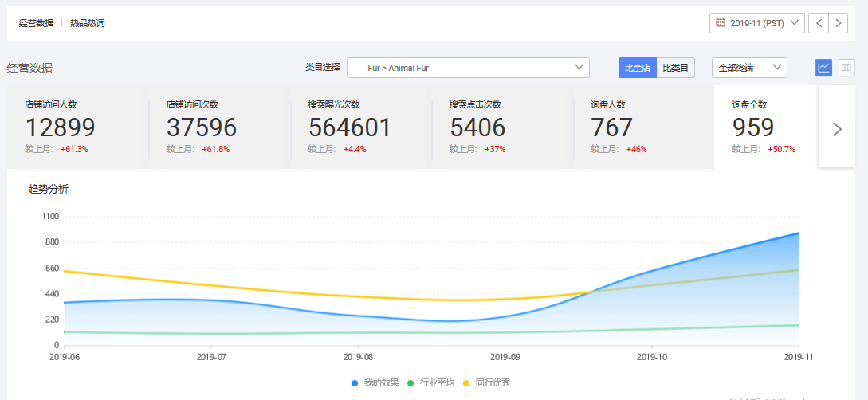Switch to table view icon
This screenshot has width=868, height=400.
point(846,68)
